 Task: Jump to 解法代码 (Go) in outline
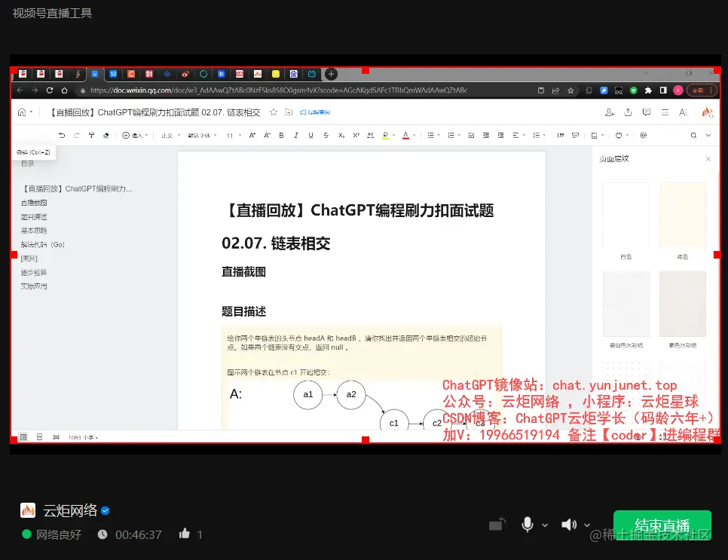coord(43,244)
